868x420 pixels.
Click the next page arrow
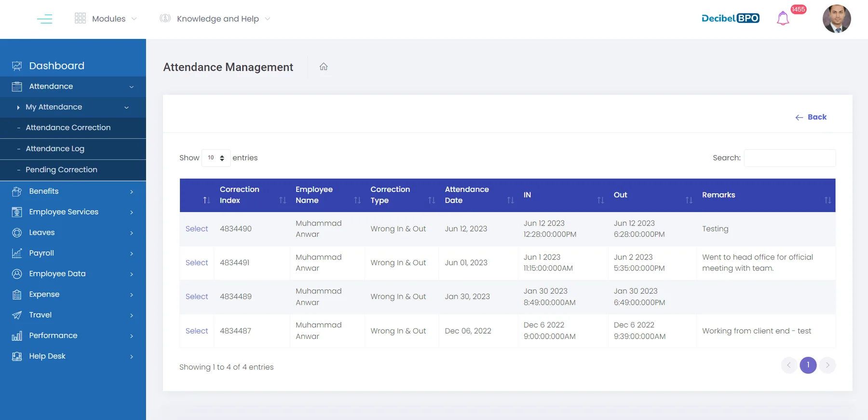tap(827, 365)
